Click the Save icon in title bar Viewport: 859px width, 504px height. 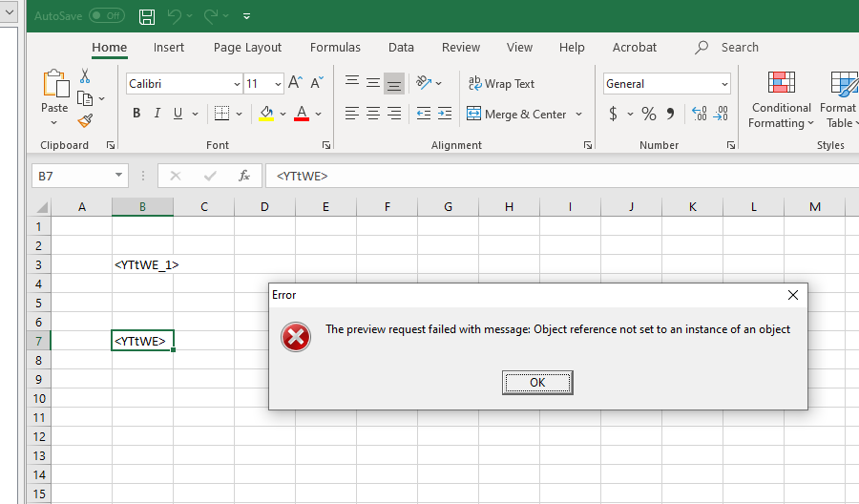tap(147, 16)
